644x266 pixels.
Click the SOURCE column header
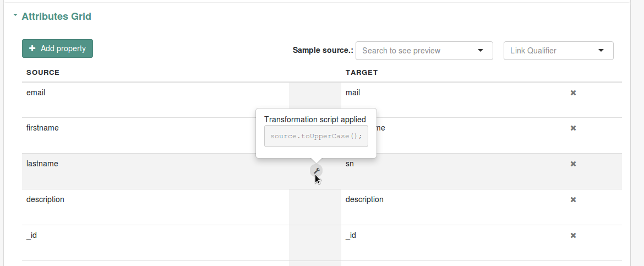[43, 72]
